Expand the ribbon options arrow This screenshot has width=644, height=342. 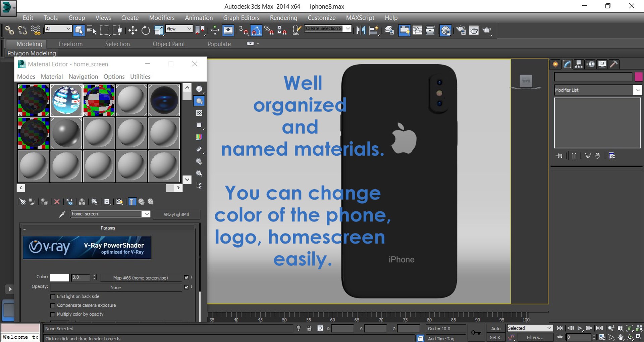coord(258,44)
